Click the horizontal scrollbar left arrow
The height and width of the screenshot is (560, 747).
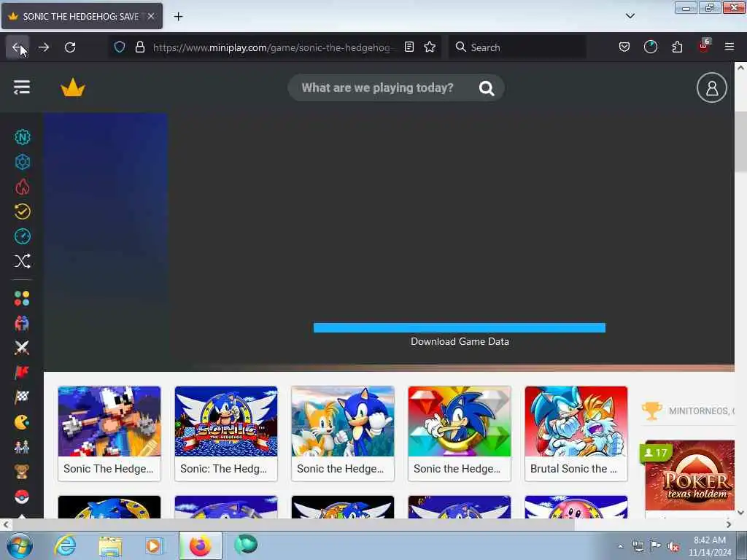[x=6, y=525]
